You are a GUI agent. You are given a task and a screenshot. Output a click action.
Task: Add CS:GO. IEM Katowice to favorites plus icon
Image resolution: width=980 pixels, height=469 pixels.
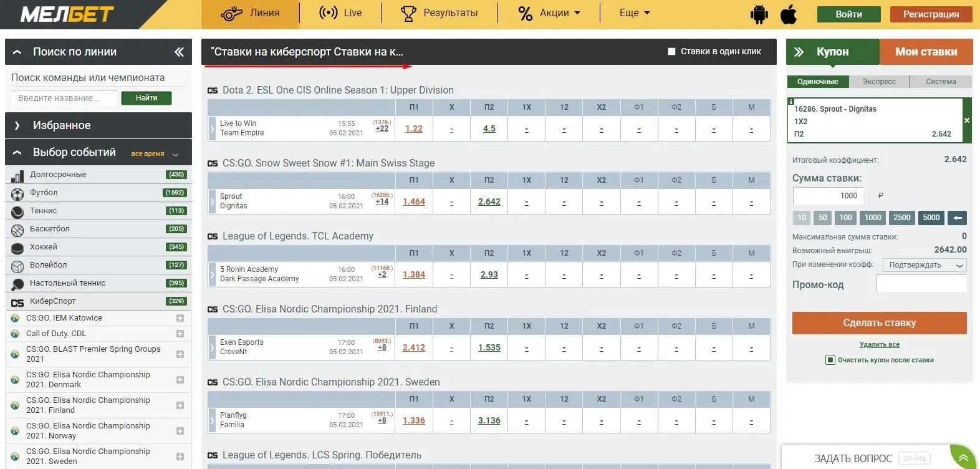180,318
